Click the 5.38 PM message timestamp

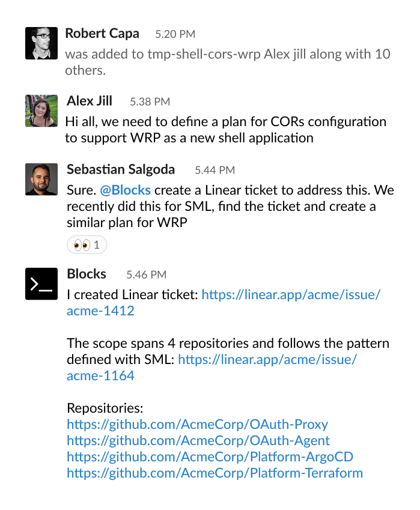150,102
